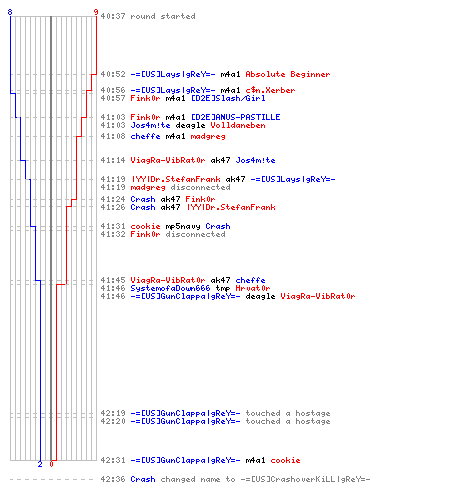The width and height of the screenshot is (450, 500).
Task: Click the '40:37 round started' entry
Action: pyautogui.click(x=148, y=16)
